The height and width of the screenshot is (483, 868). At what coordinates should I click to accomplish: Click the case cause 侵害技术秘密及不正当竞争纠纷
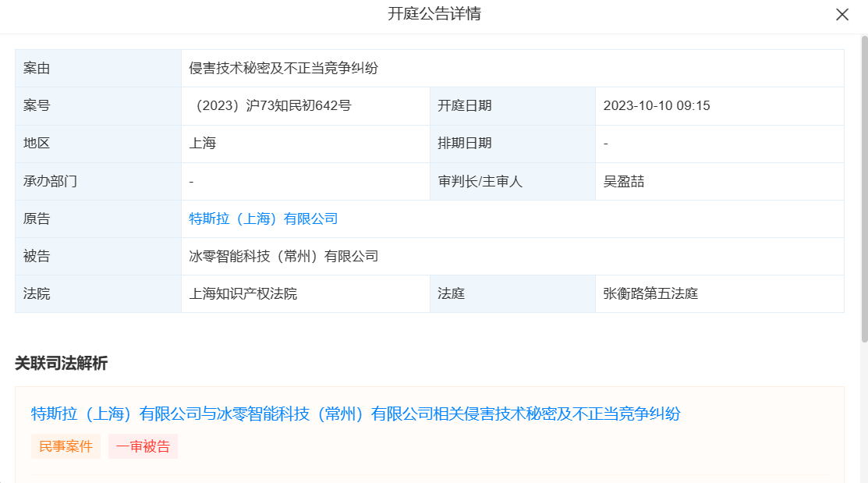283,68
